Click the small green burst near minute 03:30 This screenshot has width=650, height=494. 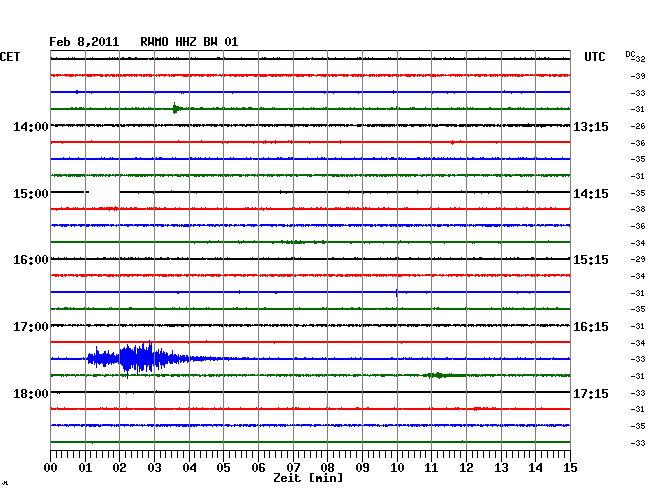point(177,109)
